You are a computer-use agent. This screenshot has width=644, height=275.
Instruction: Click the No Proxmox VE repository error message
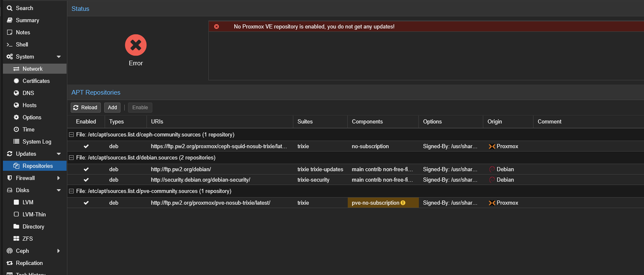pyautogui.click(x=314, y=27)
